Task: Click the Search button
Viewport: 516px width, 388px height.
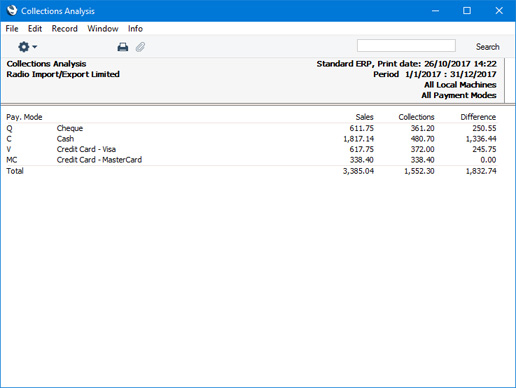Action: tap(487, 47)
